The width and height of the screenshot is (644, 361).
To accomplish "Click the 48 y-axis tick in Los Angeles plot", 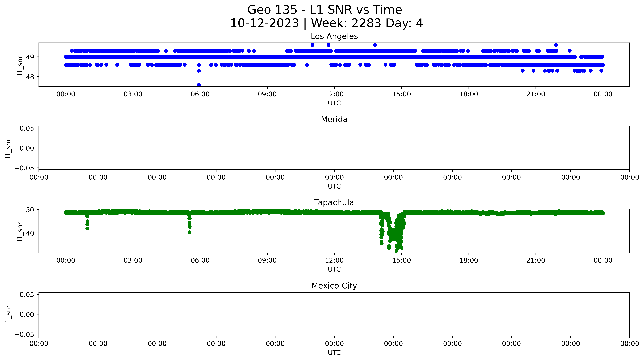I will tap(30, 77).
